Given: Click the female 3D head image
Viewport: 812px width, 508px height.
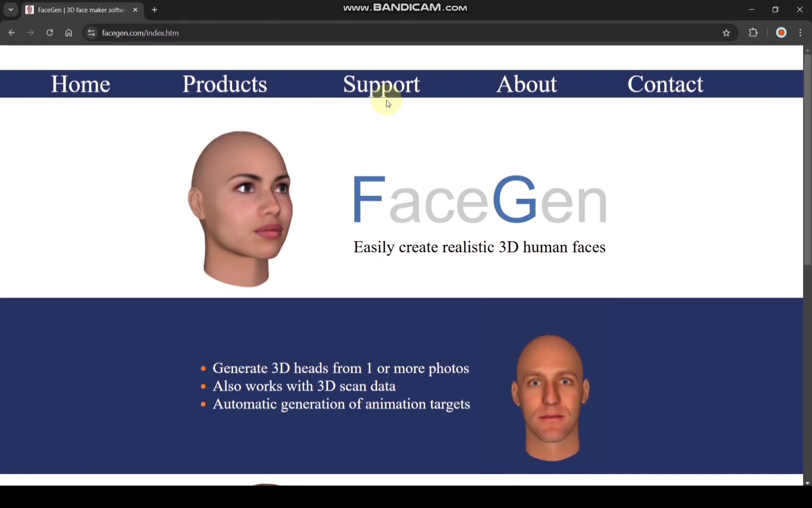Looking at the screenshot, I should [240, 209].
